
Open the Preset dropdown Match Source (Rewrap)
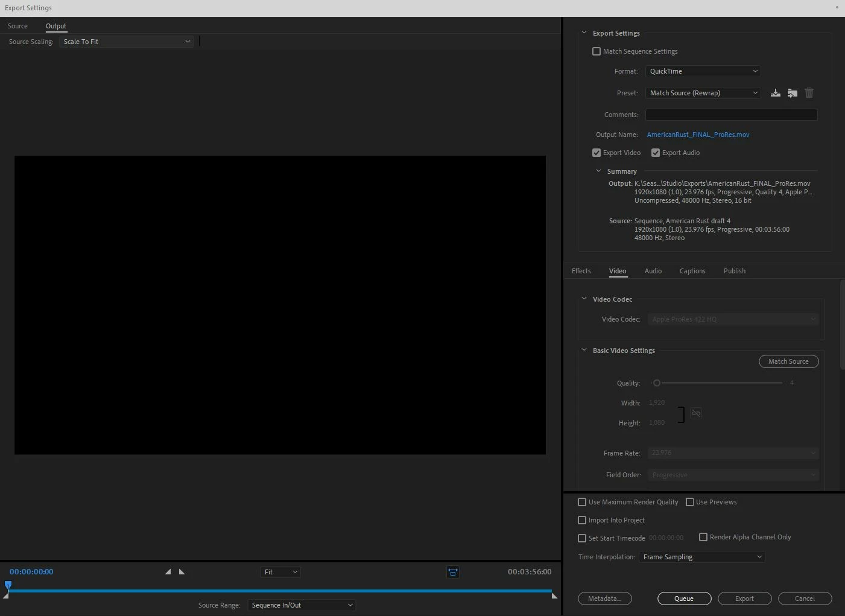click(x=703, y=93)
